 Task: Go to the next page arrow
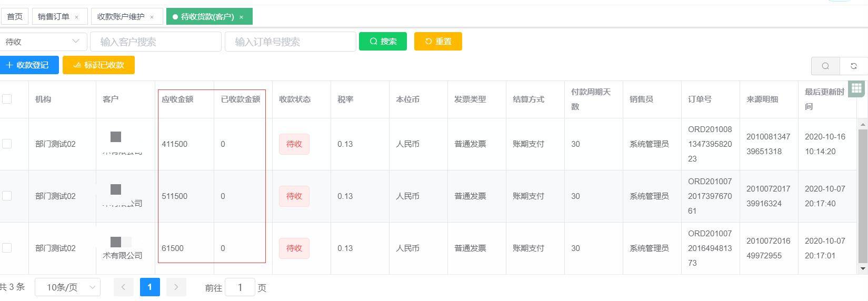click(x=176, y=287)
